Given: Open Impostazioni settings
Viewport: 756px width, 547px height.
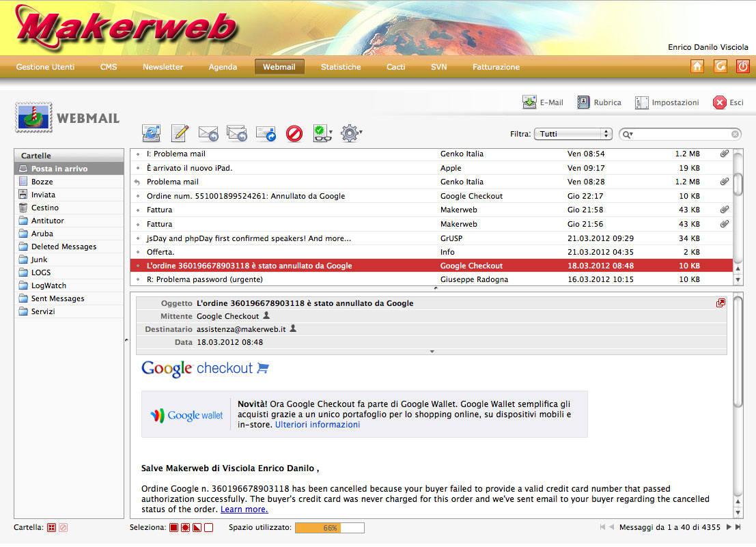Looking at the screenshot, I should click(667, 102).
